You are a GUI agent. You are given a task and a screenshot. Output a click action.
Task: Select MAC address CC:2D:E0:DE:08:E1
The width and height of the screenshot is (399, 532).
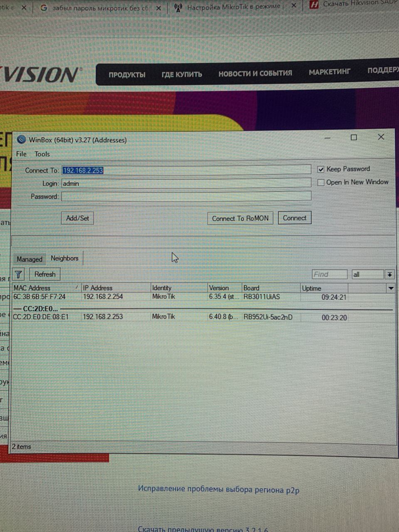41,317
